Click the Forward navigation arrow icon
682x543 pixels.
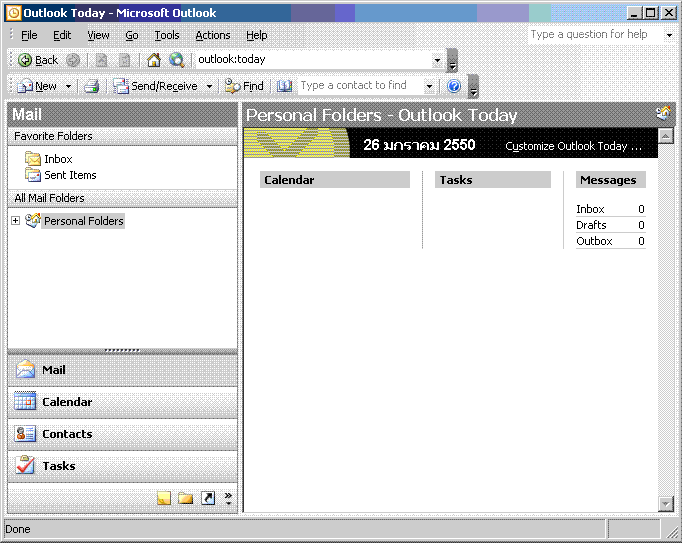73,60
